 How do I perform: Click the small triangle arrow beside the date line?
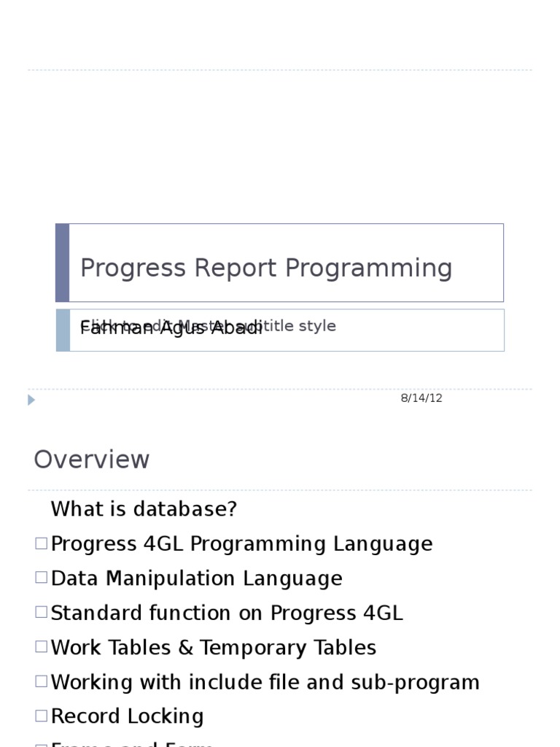point(31,400)
